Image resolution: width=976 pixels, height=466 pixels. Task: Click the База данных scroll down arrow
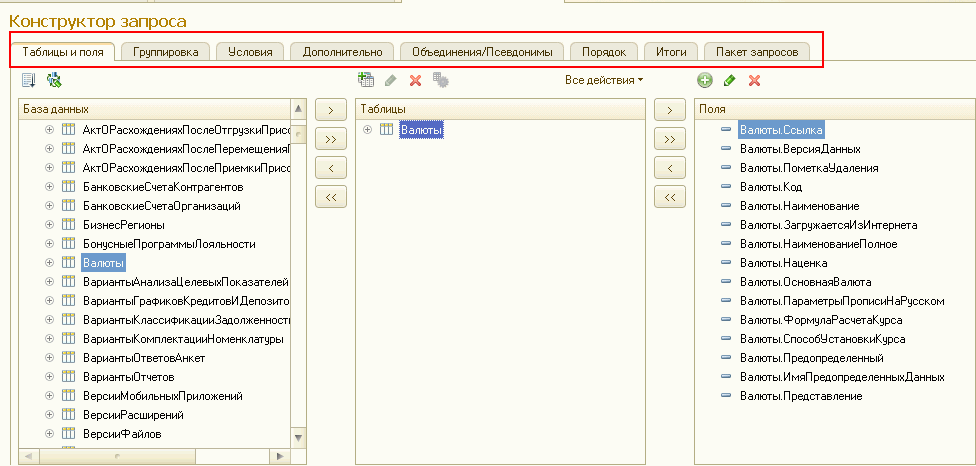(x=298, y=436)
